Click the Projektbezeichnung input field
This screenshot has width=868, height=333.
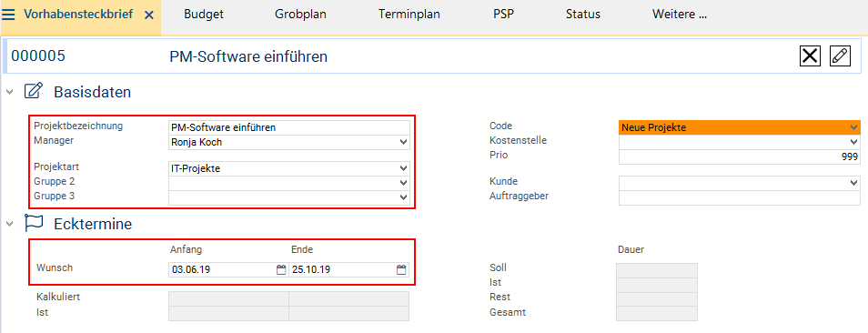tap(289, 127)
